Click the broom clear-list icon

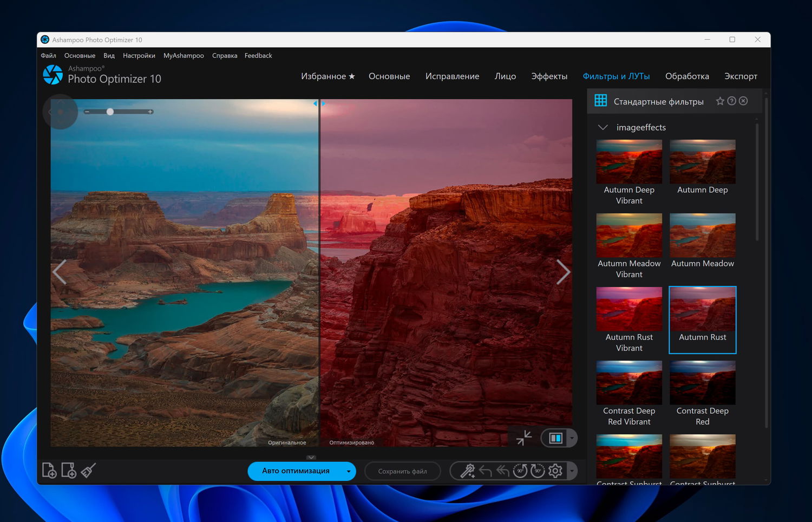click(88, 471)
